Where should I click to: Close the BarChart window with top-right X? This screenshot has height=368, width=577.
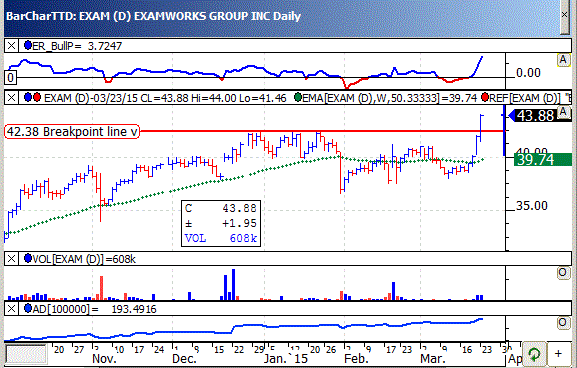coord(564,14)
